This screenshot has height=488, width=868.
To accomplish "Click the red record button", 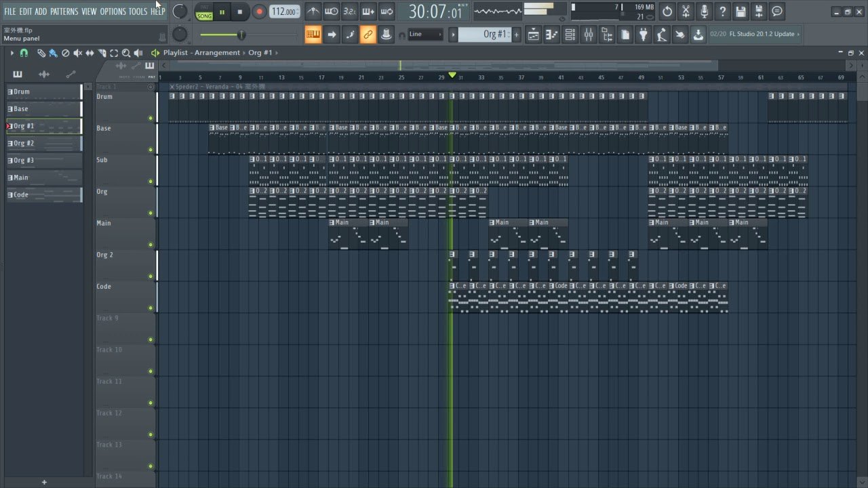I will [259, 12].
